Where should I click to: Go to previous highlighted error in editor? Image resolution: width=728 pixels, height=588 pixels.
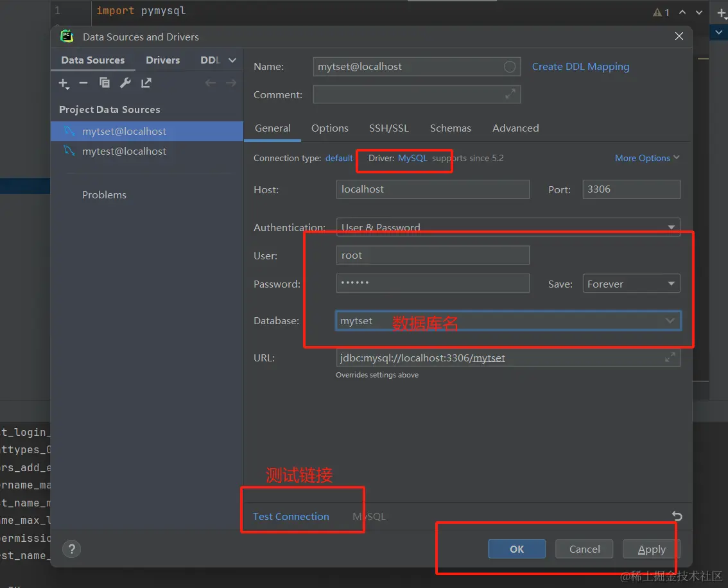[682, 13]
